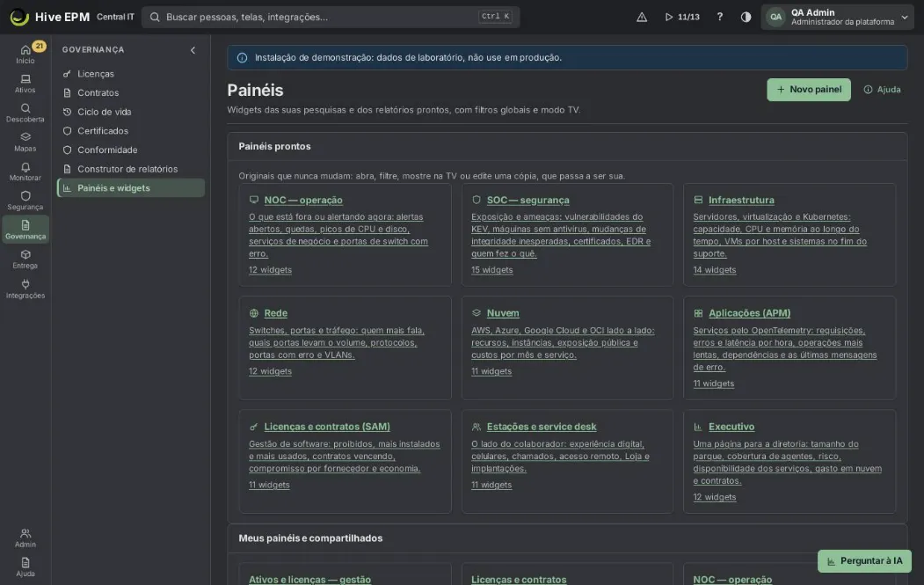Open the Infraestrutura panel link
This screenshot has height=585, width=924.
coord(741,200)
